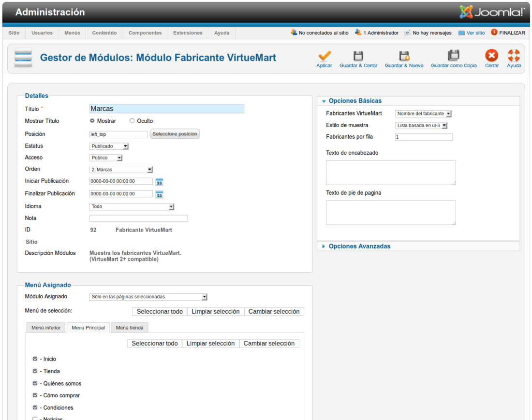Click the Gestor de Módulos header icon
Screen dimensions: 532x420
[23, 58]
